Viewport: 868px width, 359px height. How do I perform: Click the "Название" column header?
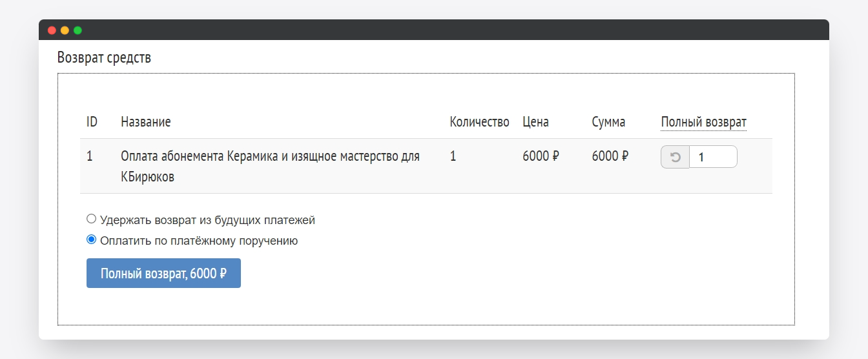[146, 122]
